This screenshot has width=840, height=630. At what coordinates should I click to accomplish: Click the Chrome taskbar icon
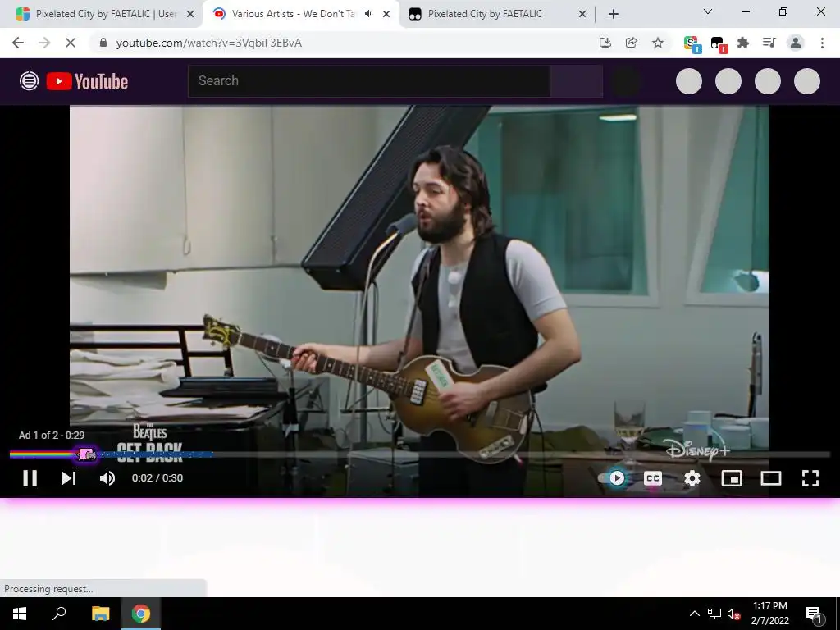point(141,614)
